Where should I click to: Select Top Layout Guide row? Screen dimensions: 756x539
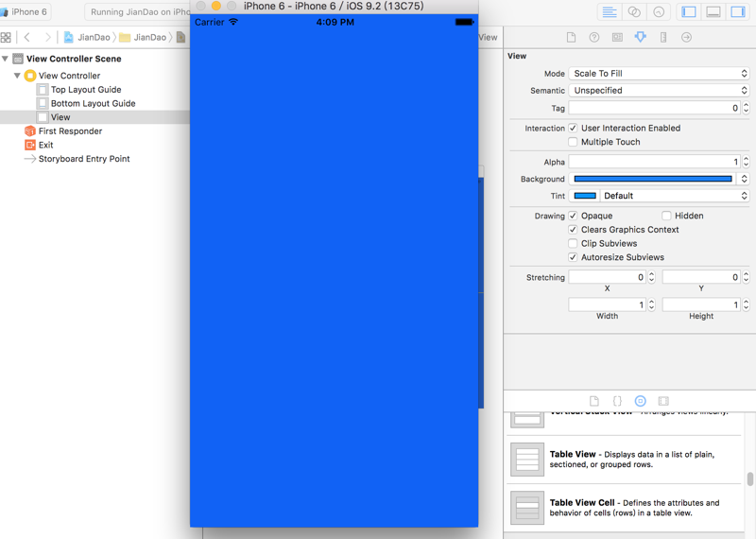(x=79, y=90)
